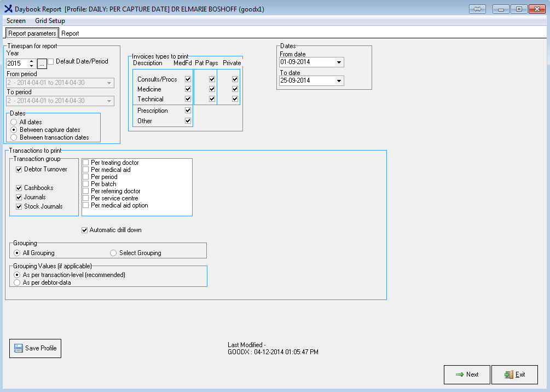Screen dimensions: 550x392
Task: Choose Select Grouping radio option
Action: 113,253
